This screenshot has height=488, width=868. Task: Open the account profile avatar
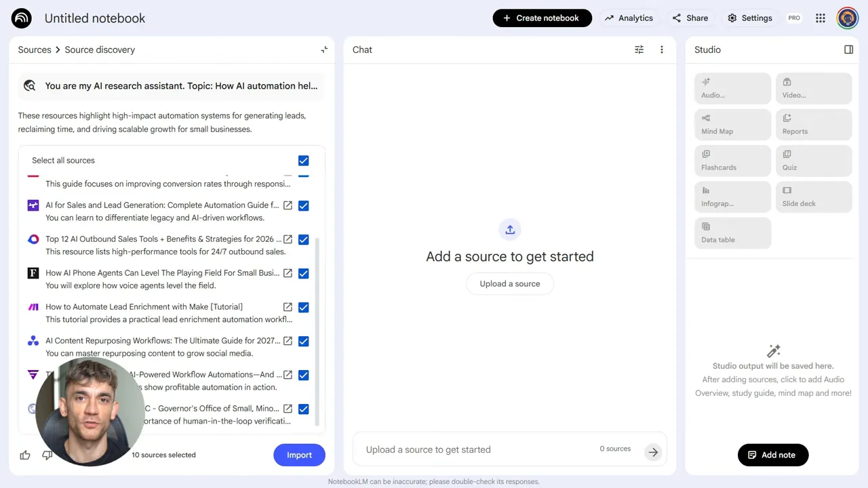(848, 18)
